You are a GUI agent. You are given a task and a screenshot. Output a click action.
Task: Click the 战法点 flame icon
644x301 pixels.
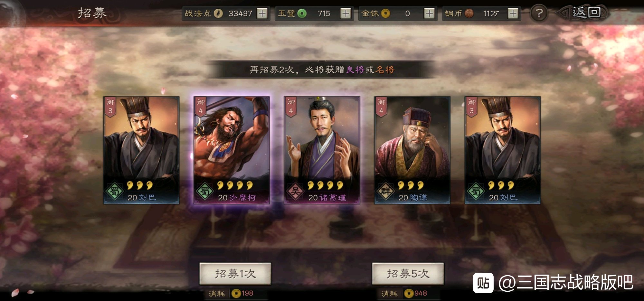(x=218, y=14)
